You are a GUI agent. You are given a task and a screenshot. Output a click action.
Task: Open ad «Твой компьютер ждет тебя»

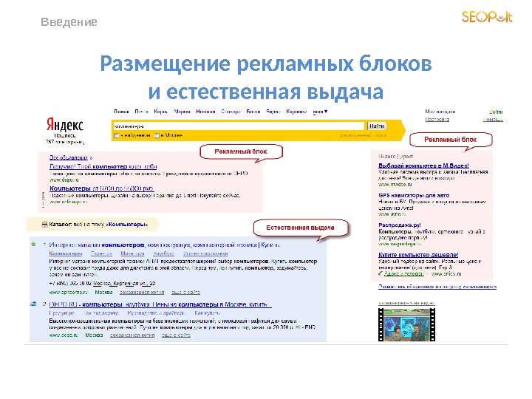coord(103,166)
